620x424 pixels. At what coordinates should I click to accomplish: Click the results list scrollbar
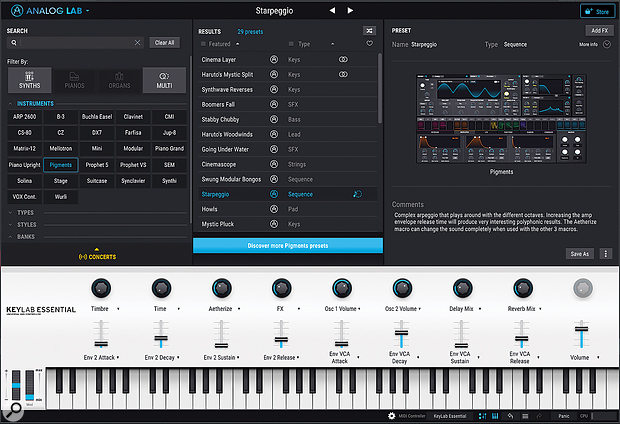click(380, 88)
